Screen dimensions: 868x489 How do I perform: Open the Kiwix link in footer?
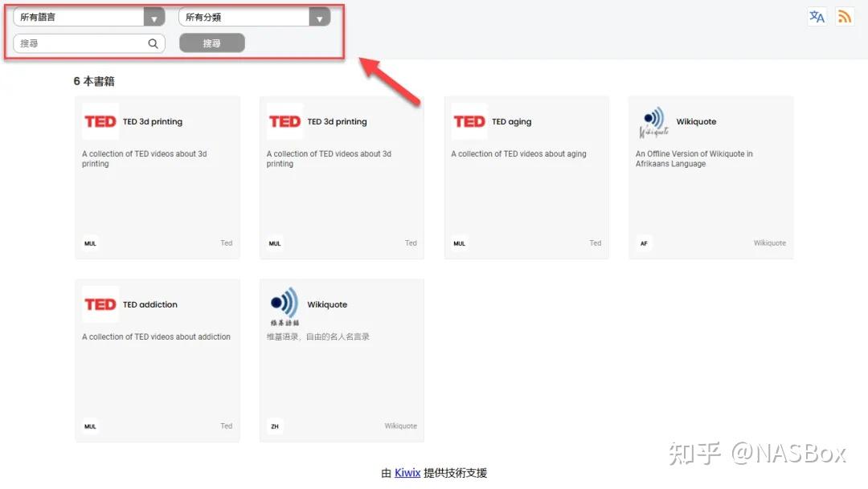[407, 473]
